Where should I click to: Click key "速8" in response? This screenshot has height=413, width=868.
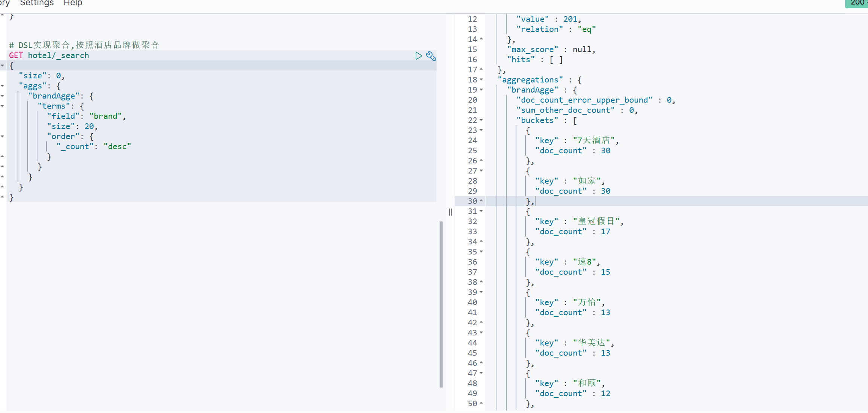pos(585,262)
